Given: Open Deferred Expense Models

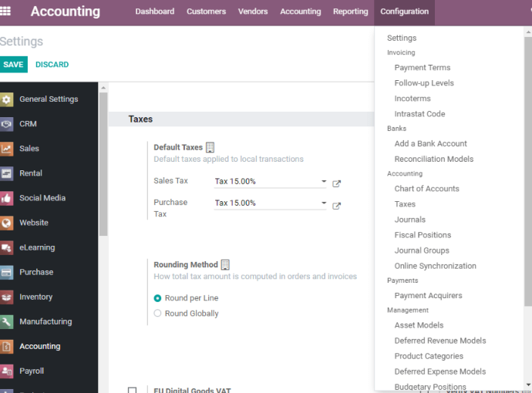Looking at the screenshot, I should click(440, 371).
